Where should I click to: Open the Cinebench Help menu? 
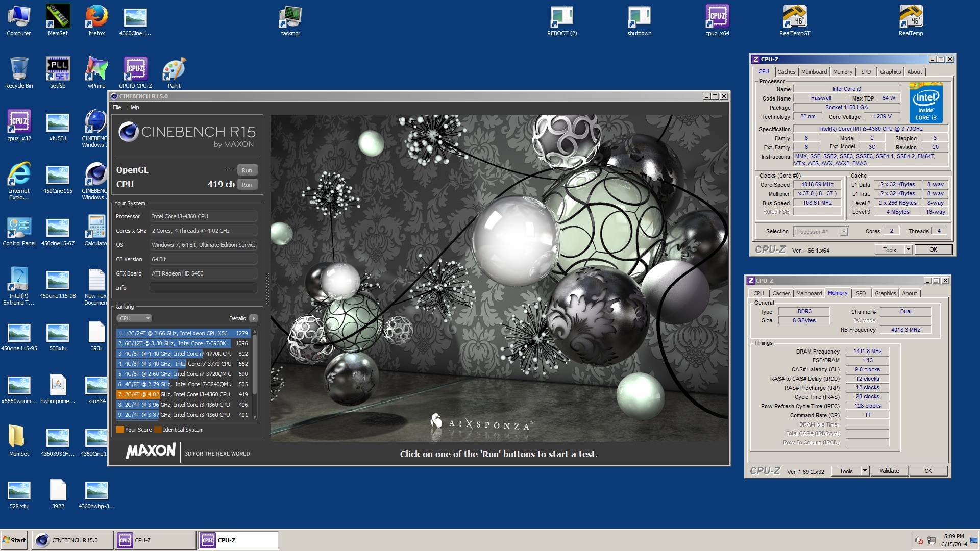[133, 107]
